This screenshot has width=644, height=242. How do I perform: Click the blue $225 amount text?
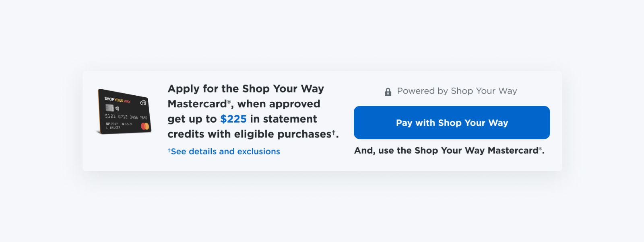233,119
